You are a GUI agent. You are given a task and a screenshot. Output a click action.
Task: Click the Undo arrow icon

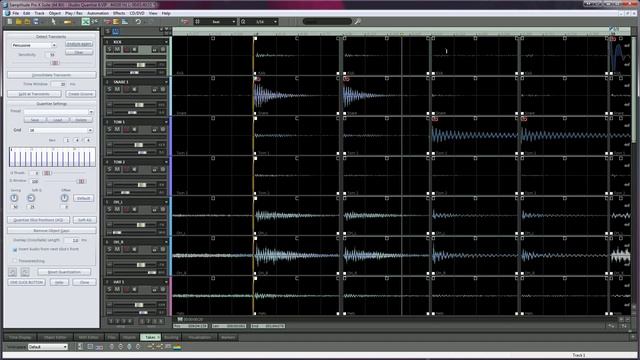(138, 22)
